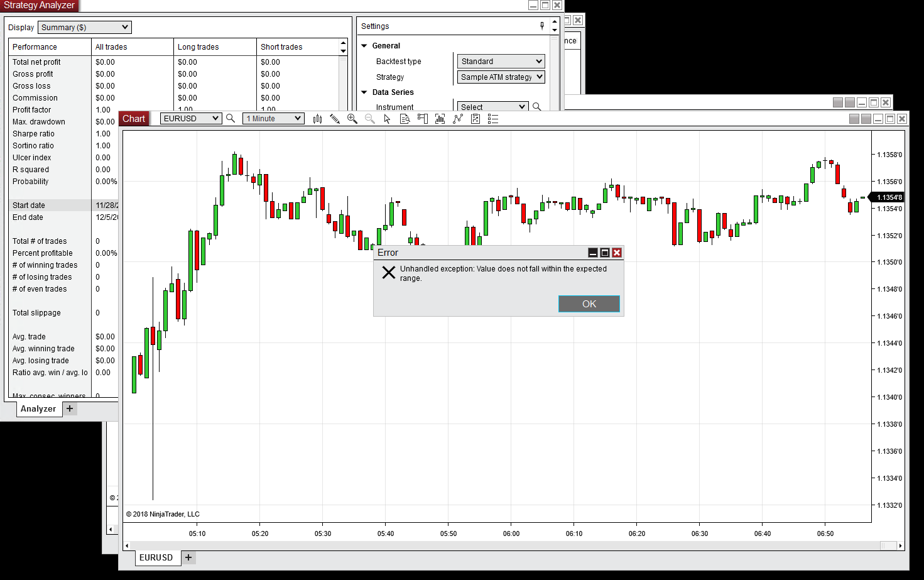This screenshot has height=580, width=924.
Task: Select the Commission row label
Action: (35, 98)
